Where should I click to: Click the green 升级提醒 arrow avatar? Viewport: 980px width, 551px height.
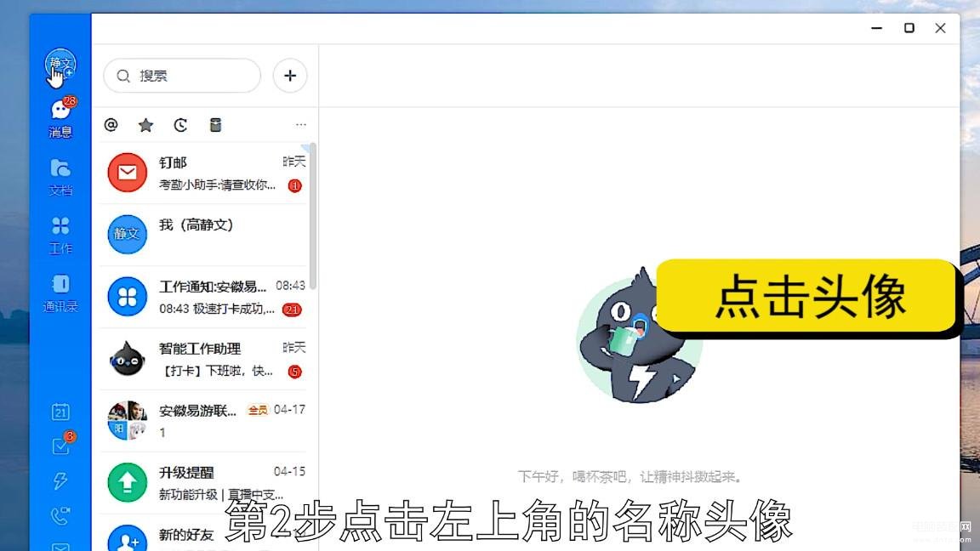click(127, 482)
